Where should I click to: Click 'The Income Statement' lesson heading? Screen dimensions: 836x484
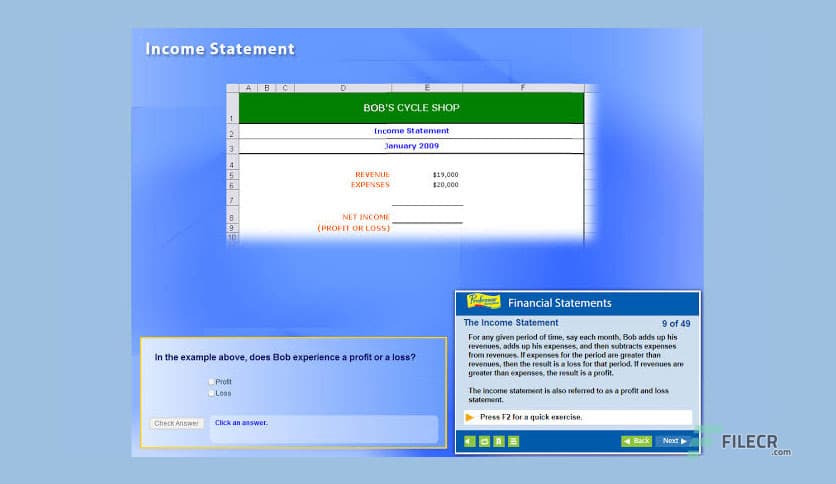[x=511, y=323]
